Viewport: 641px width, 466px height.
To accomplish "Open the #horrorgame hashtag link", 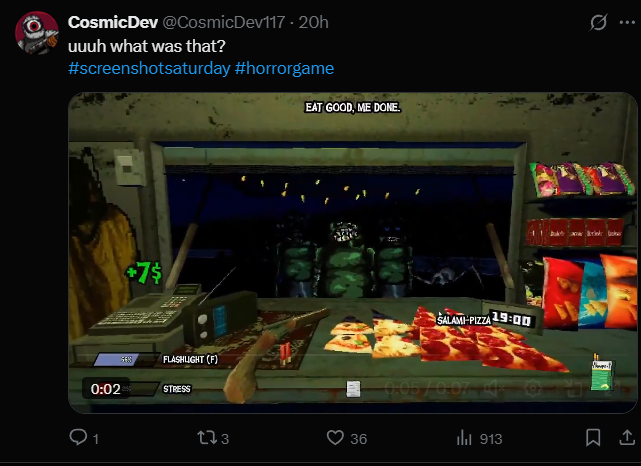I will click(x=284, y=68).
